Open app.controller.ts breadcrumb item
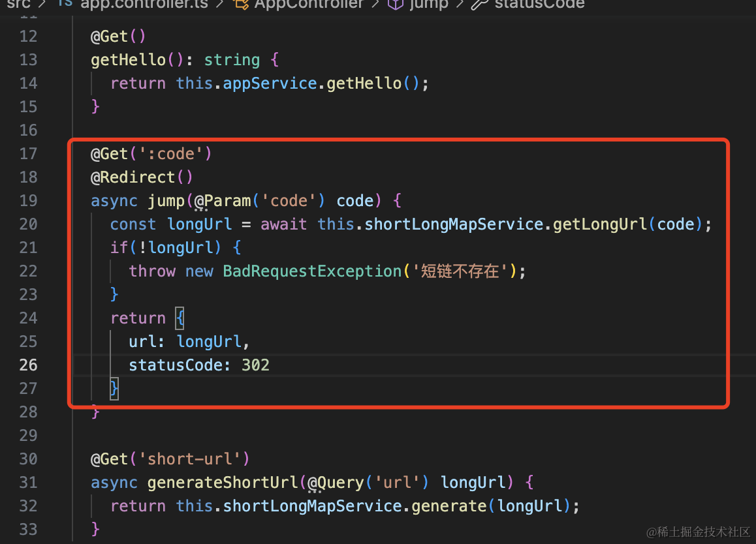This screenshot has width=756, height=544. pos(144,4)
